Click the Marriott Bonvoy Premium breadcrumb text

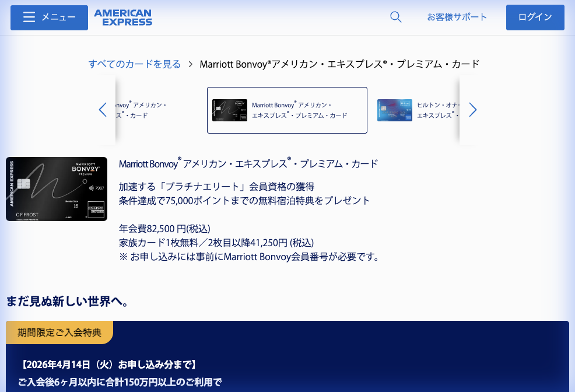coord(338,64)
